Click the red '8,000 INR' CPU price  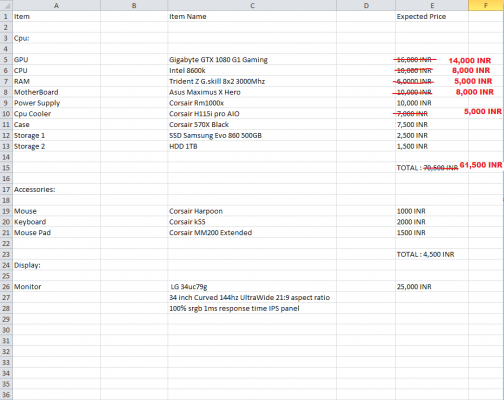point(471,71)
